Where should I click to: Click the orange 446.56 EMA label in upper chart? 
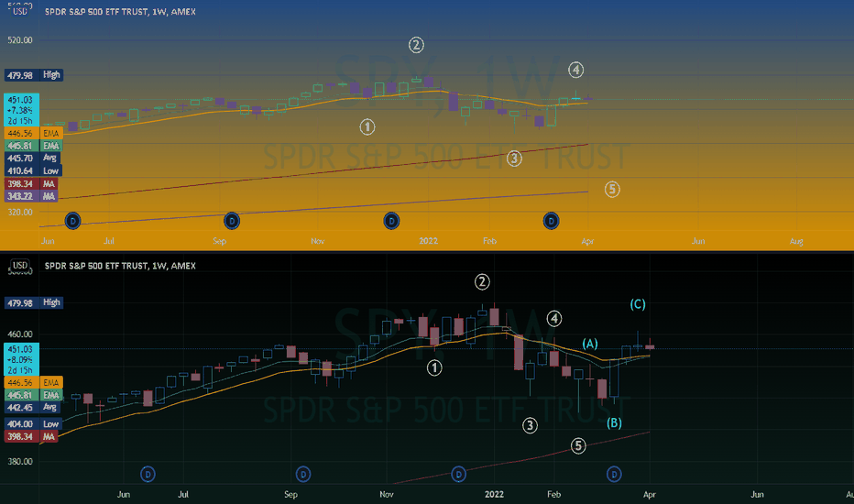pos(34,134)
